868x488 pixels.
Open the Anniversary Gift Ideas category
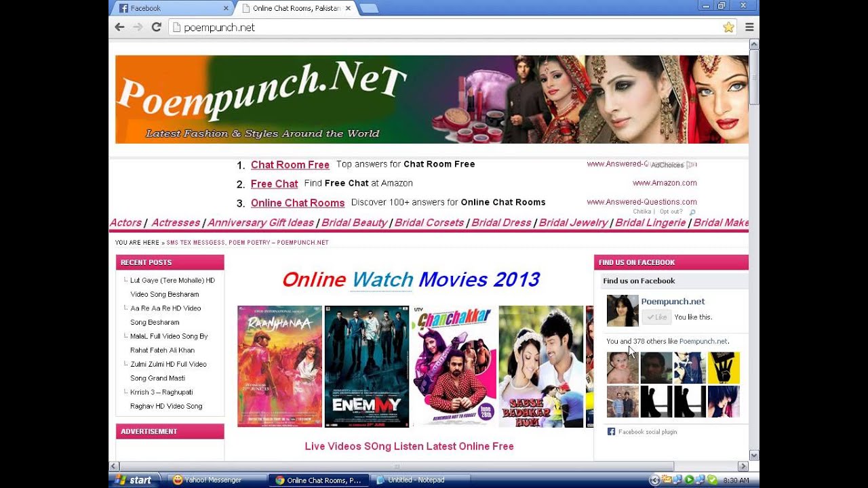[x=260, y=222]
